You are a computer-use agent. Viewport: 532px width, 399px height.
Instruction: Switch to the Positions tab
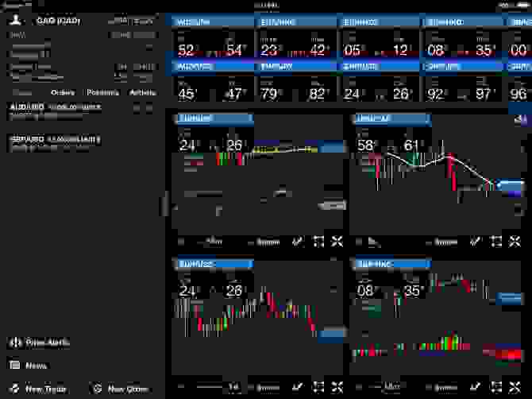[102, 92]
